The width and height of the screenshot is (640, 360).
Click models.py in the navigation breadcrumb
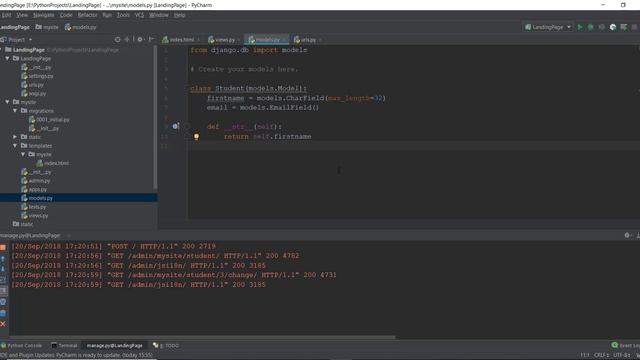[80, 27]
